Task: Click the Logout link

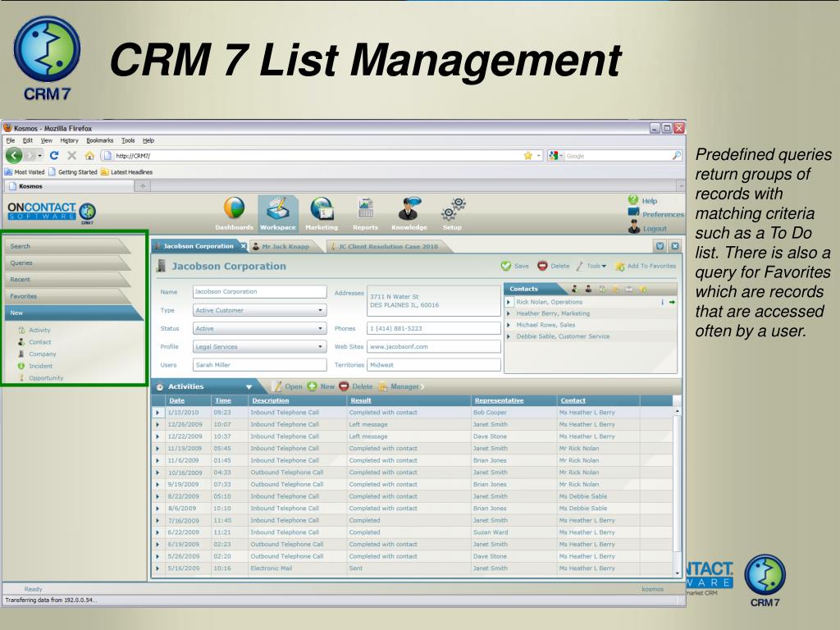Action: pos(647,228)
